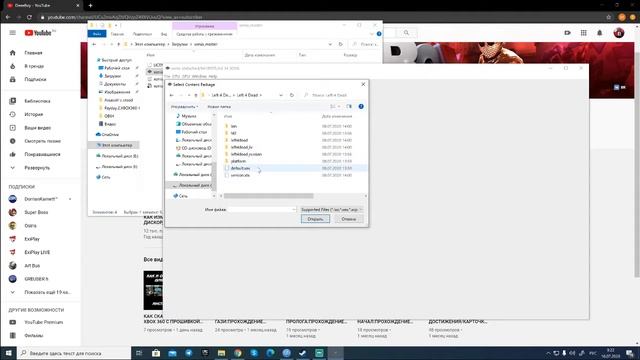Select Сеть in the dialog navigation pane
The width and height of the screenshot is (640, 360).
[183, 196]
